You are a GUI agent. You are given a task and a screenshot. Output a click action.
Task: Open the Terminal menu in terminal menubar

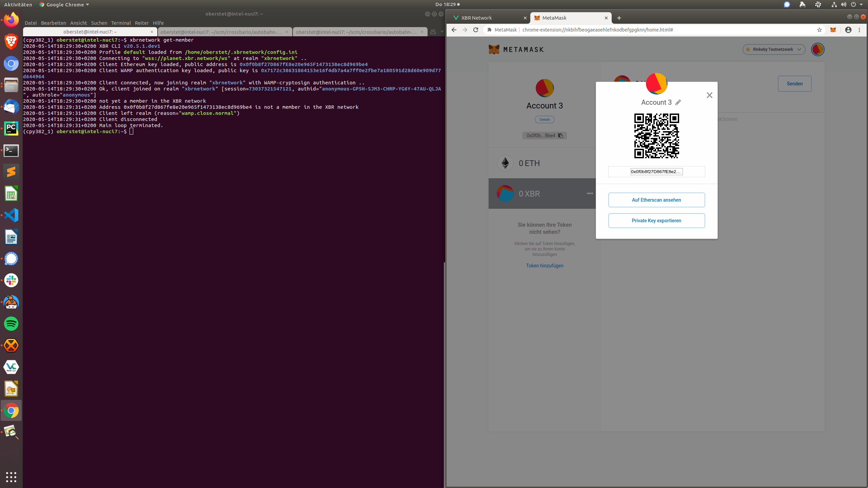pos(121,23)
